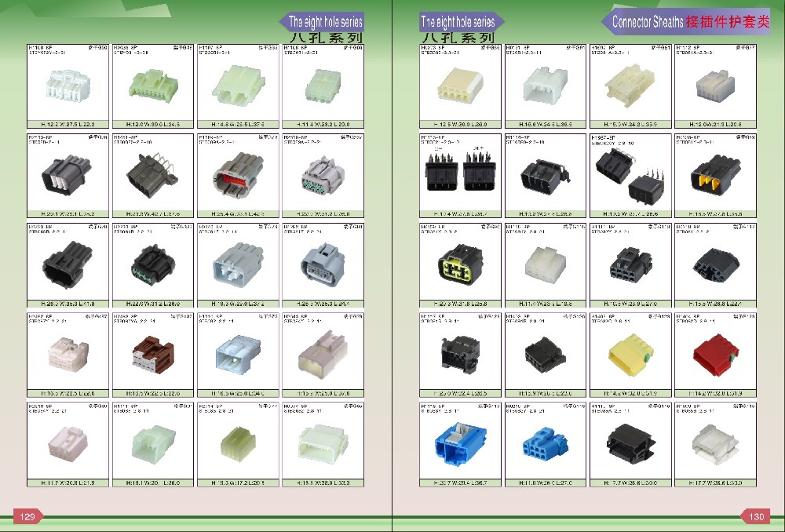
Task: Open the yellow connector product photo
Action: [630, 355]
